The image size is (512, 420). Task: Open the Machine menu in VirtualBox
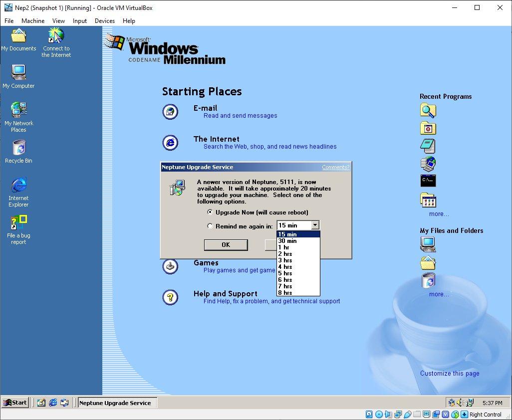(x=33, y=21)
